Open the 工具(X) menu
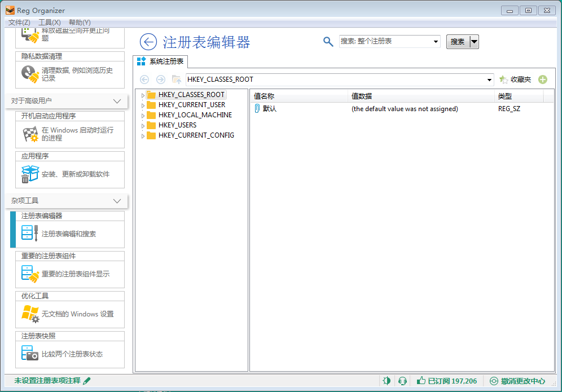 (x=49, y=22)
